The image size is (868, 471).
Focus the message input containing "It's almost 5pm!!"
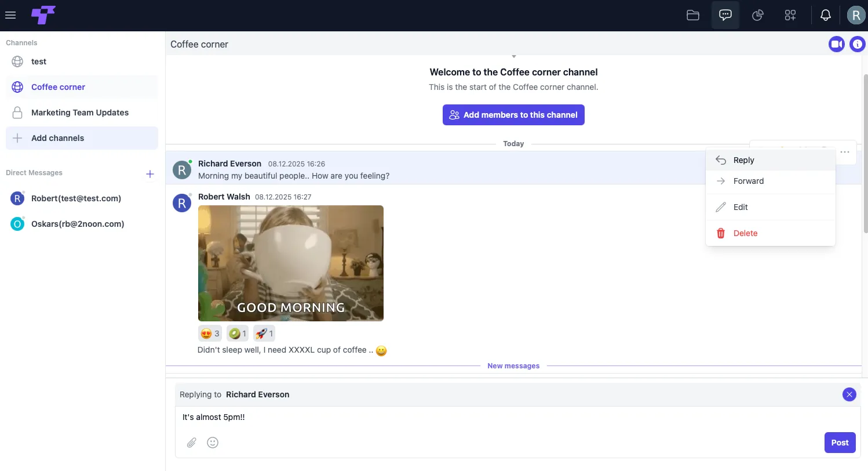(x=517, y=417)
